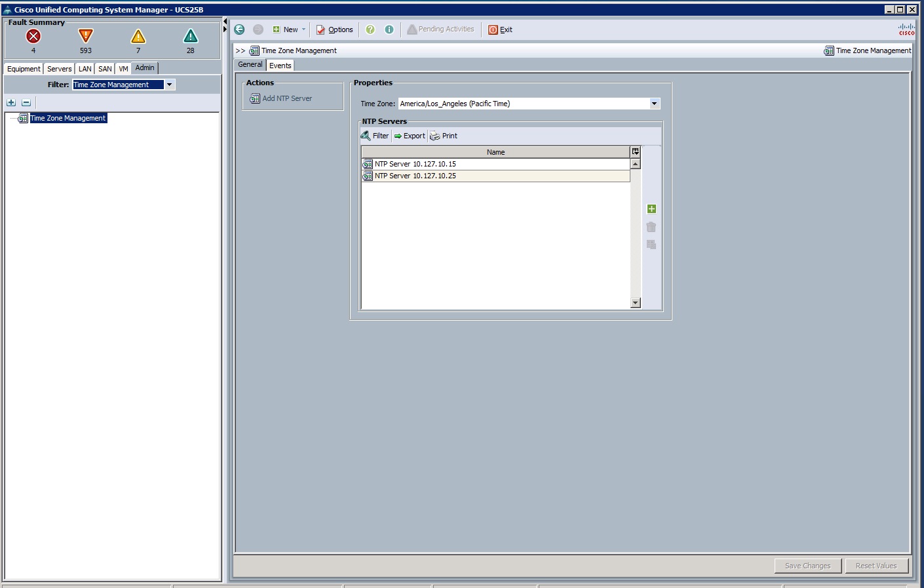Click the grey info icon below trash
Viewport: 924px width, 588px height.
651,245
